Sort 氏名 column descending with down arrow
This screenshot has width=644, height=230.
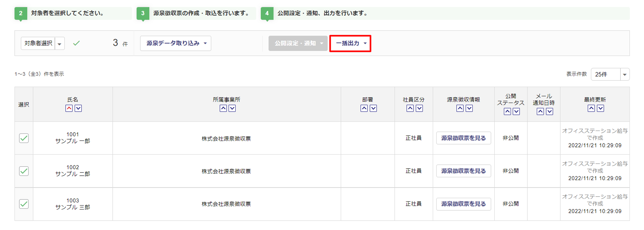[78, 108]
